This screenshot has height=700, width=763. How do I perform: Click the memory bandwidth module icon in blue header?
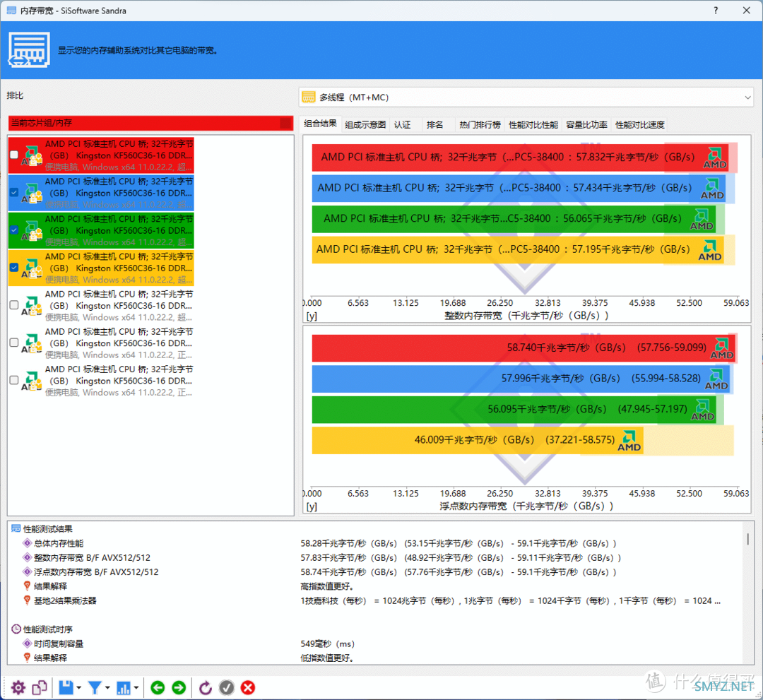point(29,49)
